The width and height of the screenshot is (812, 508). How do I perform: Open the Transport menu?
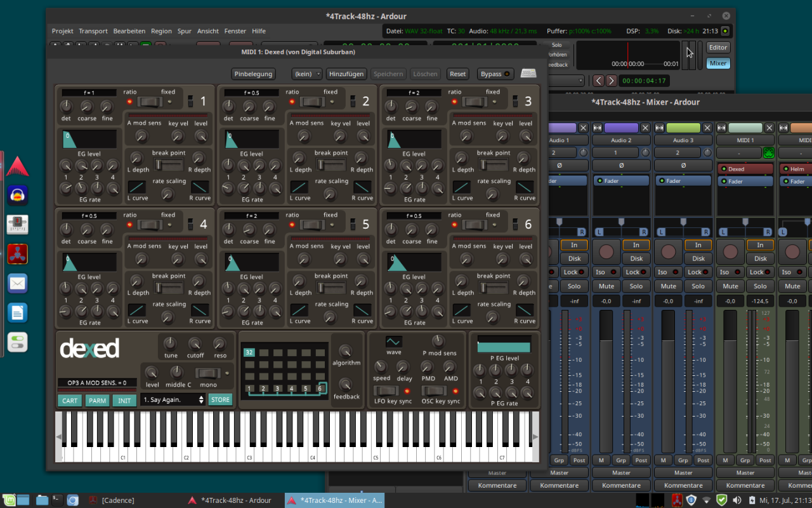tap(93, 31)
